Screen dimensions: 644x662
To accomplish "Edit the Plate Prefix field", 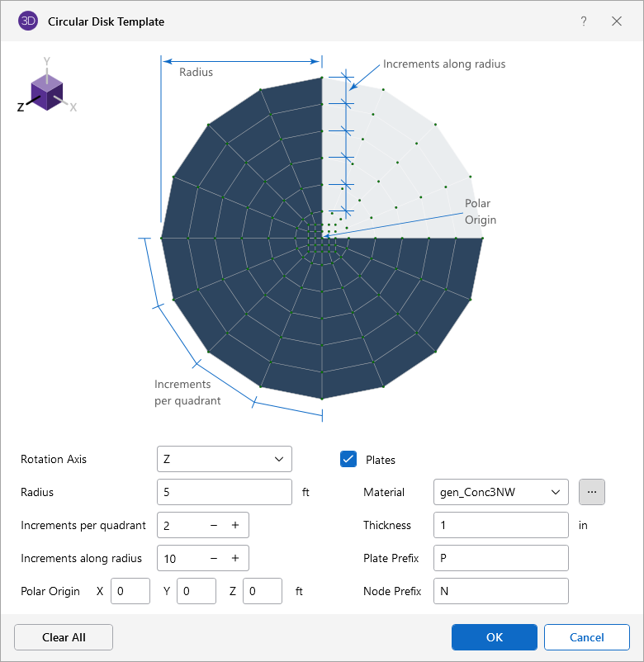I will (x=500, y=558).
